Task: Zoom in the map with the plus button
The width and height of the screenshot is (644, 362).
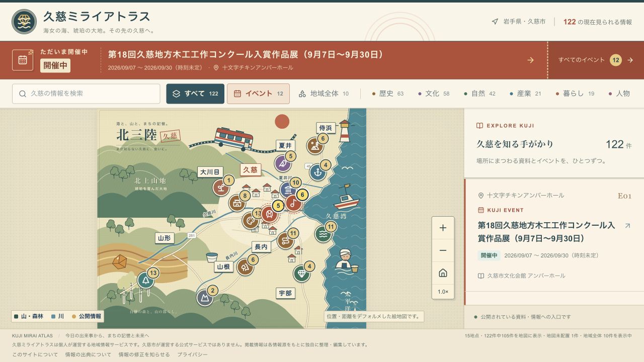Action: 443,228
